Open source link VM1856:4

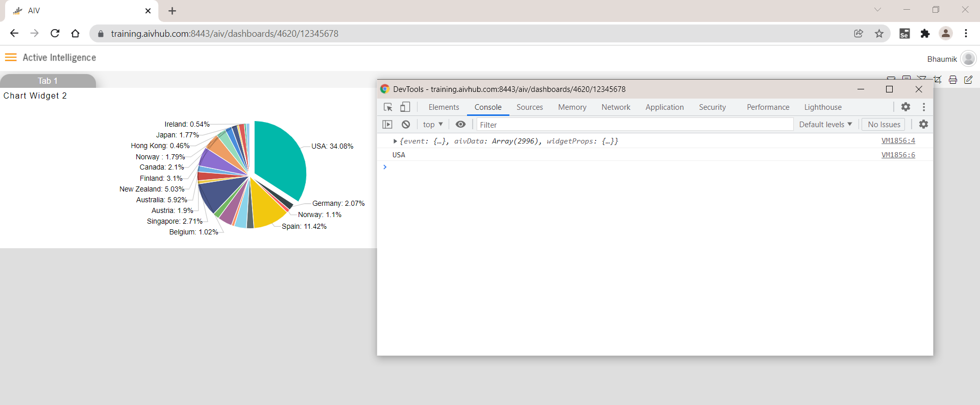(x=898, y=140)
